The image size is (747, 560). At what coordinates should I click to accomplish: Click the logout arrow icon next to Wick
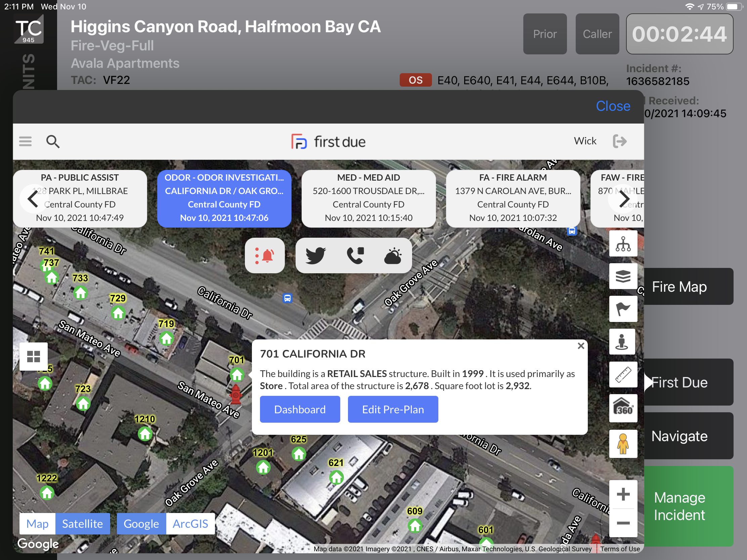click(x=620, y=141)
